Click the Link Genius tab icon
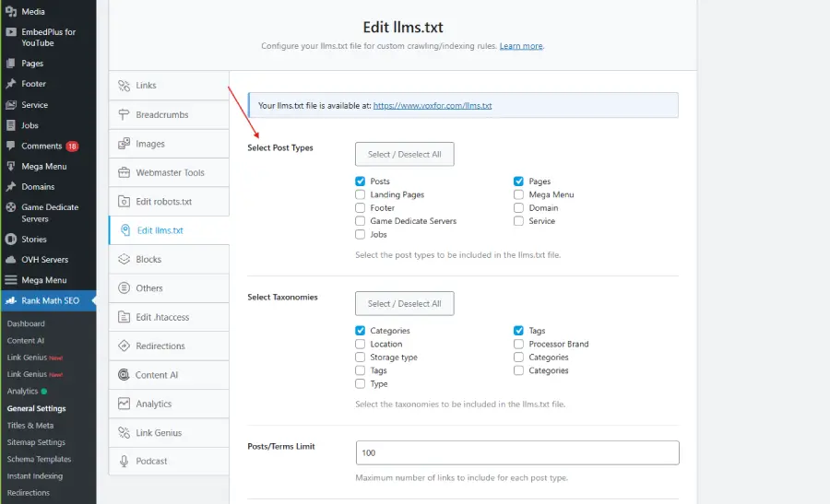The image size is (830, 504). (124, 433)
